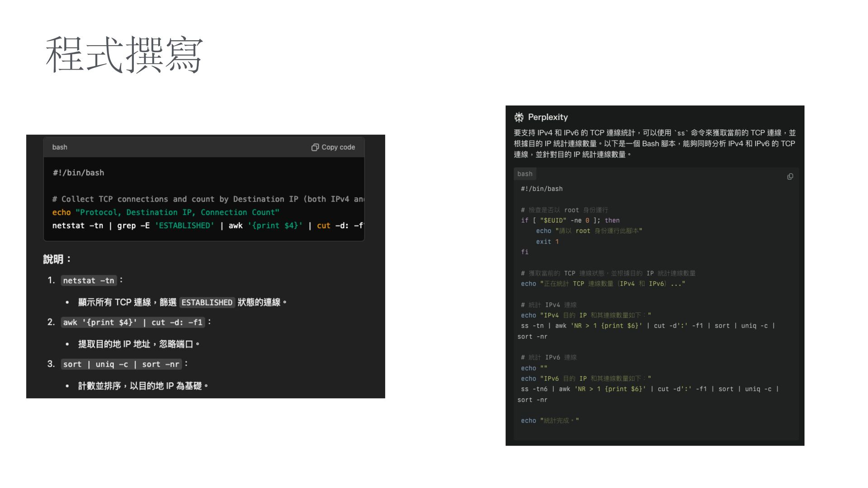Image resolution: width=868 pixels, height=488 pixels.
Task: Click the Perplexity intro paragraph about IPv4 and IPv6
Action: tap(654, 144)
